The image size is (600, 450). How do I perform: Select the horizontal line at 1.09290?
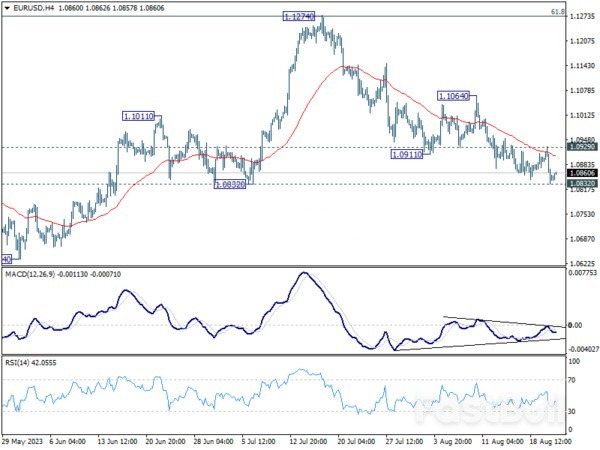[283, 147]
